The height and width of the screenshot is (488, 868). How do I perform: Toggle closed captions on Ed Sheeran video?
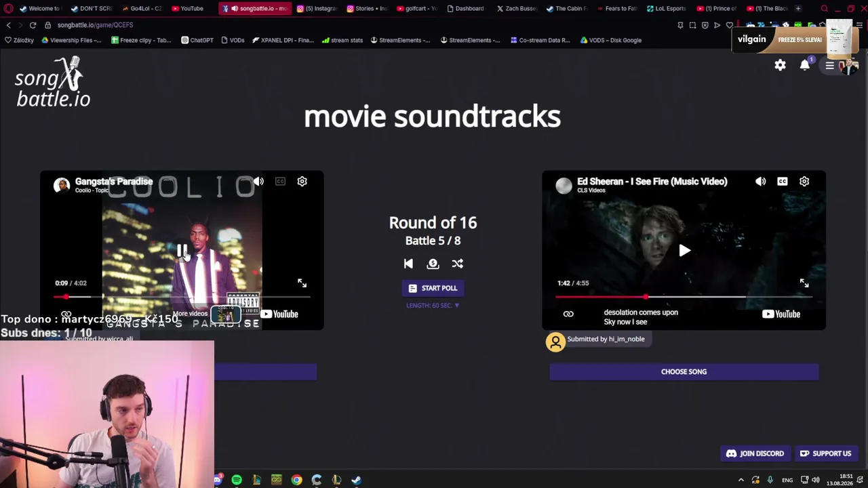(782, 182)
